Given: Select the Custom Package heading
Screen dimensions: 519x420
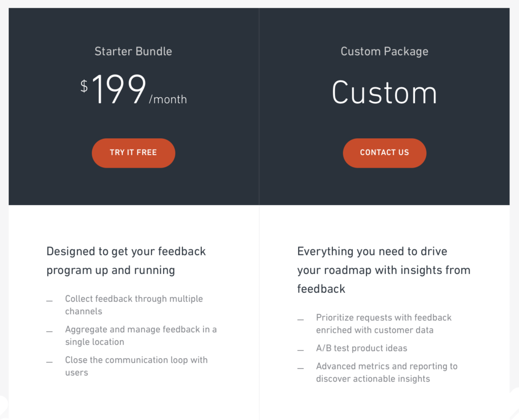Looking at the screenshot, I should pyautogui.click(x=385, y=52).
